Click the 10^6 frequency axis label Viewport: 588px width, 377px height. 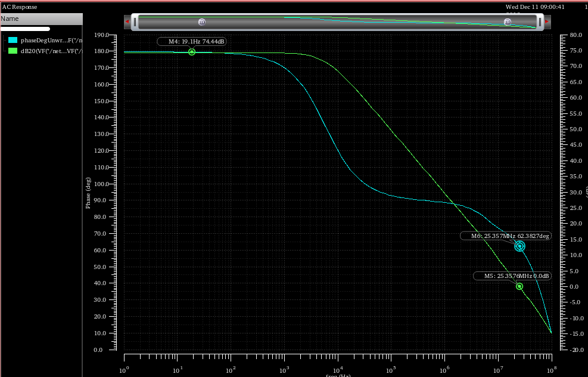click(x=444, y=370)
